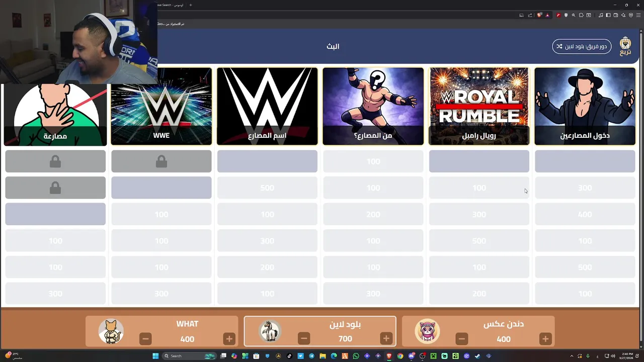Open Brave Playlist music note icon
The width and height of the screenshot is (644, 362).
(601, 15)
